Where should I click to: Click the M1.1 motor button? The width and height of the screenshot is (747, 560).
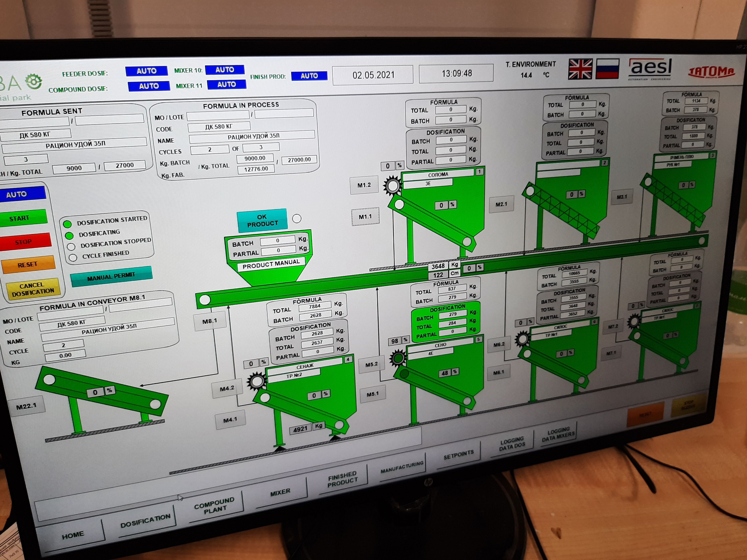(365, 216)
